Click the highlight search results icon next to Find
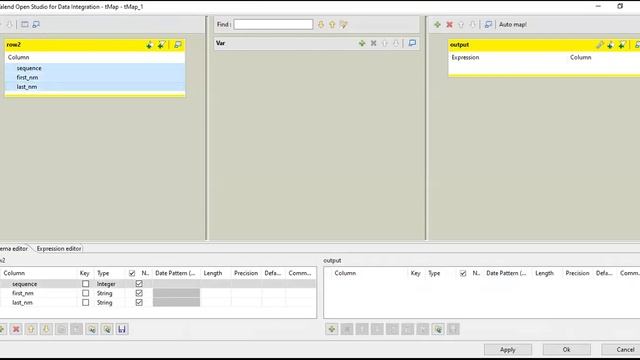 tap(343, 24)
